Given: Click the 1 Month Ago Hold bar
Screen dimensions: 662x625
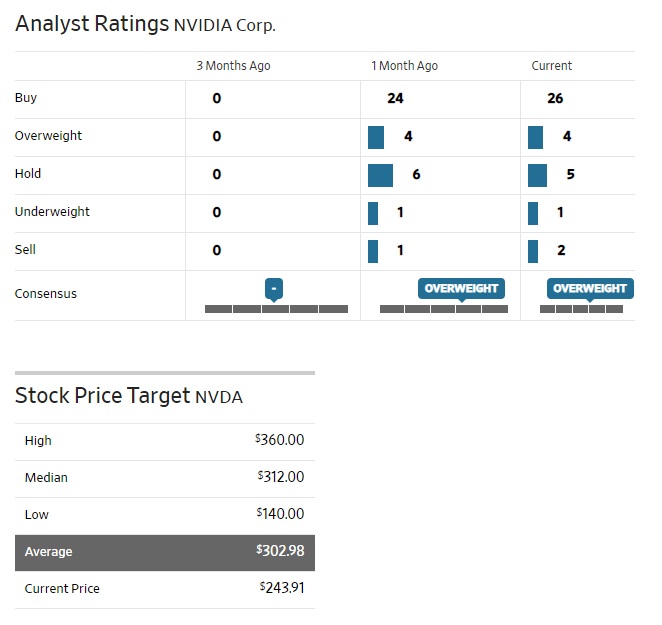Looking at the screenshot, I should tap(380, 175).
